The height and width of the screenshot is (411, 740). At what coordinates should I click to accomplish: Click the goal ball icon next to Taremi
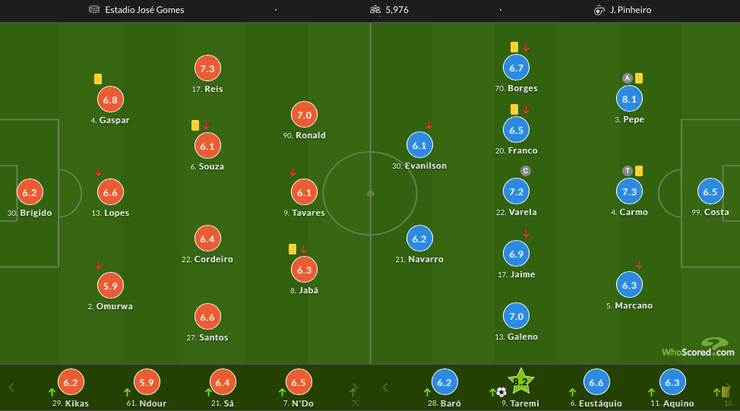point(501,392)
